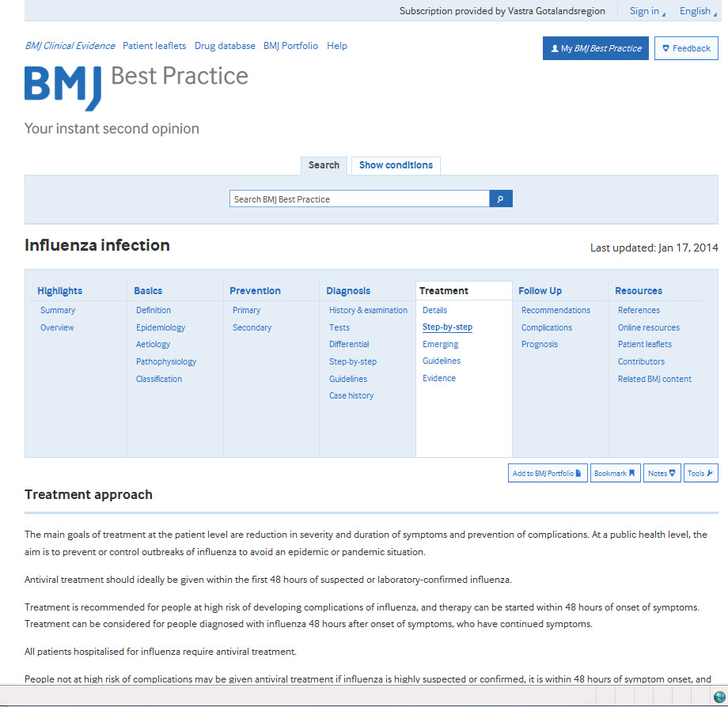Image resolution: width=728 pixels, height=707 pixels.
Task: Switch to the Show conditions tab
Action: (396, 165)
